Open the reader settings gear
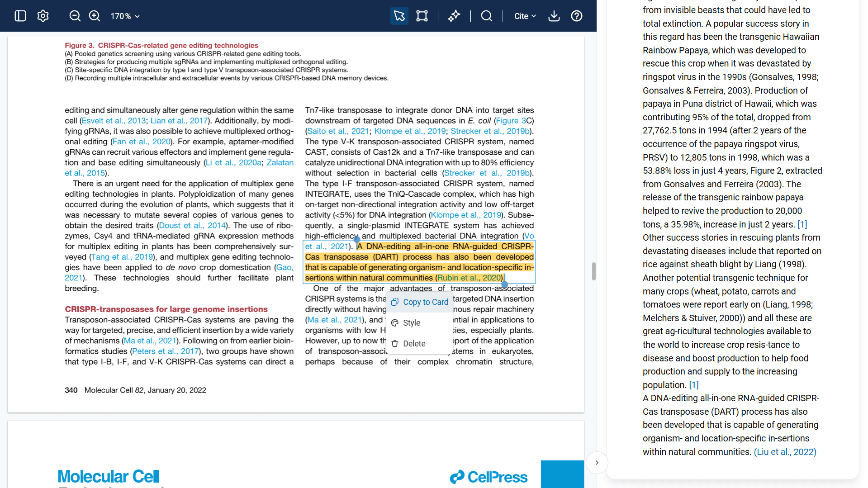The width and height of the screenshot is (868, 488). 43,16
